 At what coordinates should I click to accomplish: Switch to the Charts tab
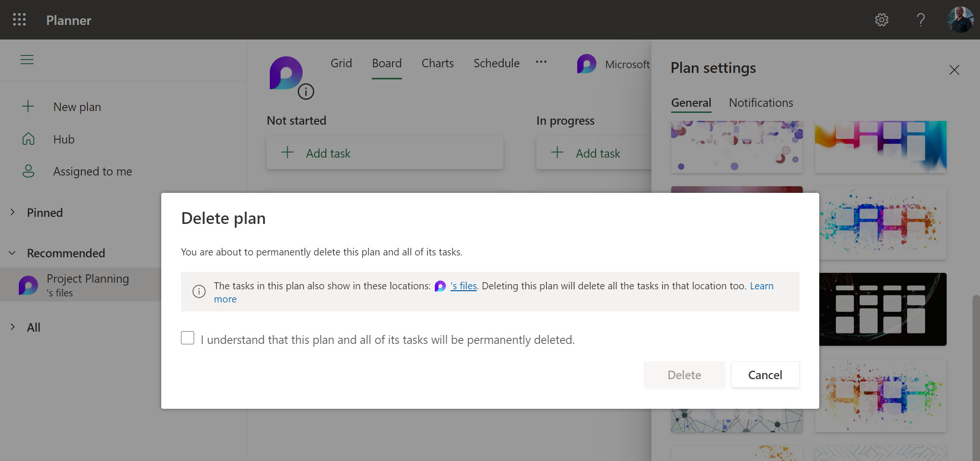click(x=437, y=63)
